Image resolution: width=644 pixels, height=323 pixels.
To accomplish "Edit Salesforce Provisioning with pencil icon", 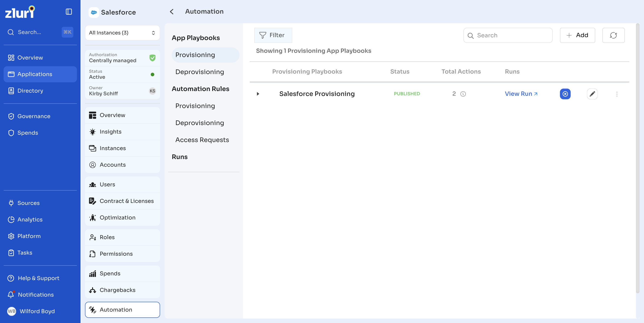I will point(592,94).
